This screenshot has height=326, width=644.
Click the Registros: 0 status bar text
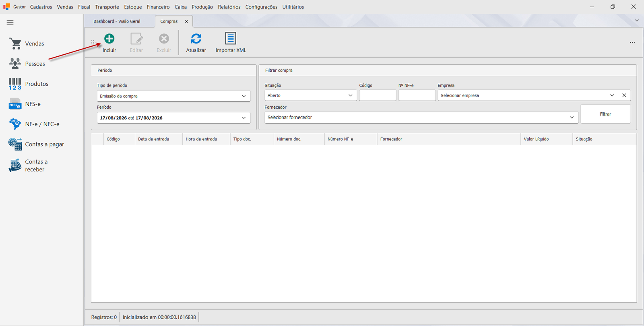coord(104,317)
